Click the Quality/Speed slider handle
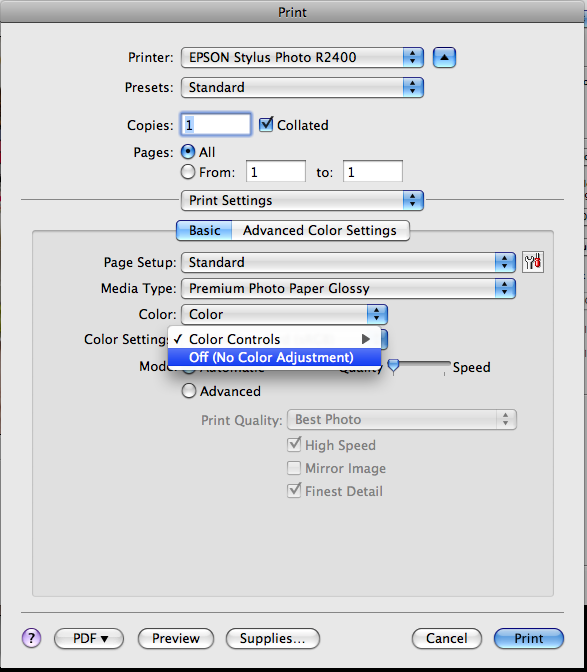 point(393,366)
